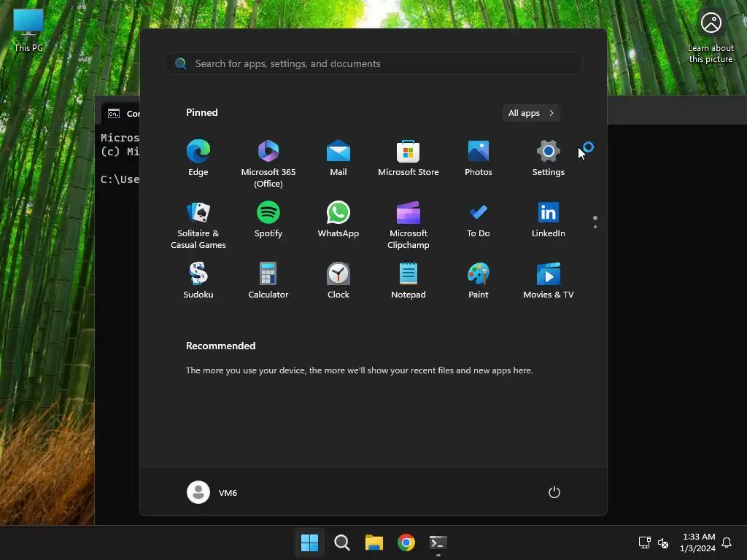Image resolution: width=747 pixels, height=560 pixels.
Task: Open Microsoft Store from pinned apps
Action: (409, 158)
